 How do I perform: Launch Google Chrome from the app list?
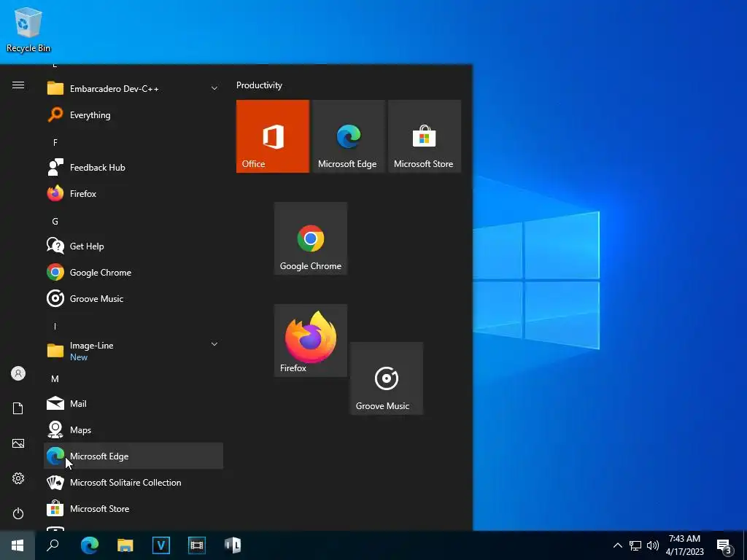133,273
